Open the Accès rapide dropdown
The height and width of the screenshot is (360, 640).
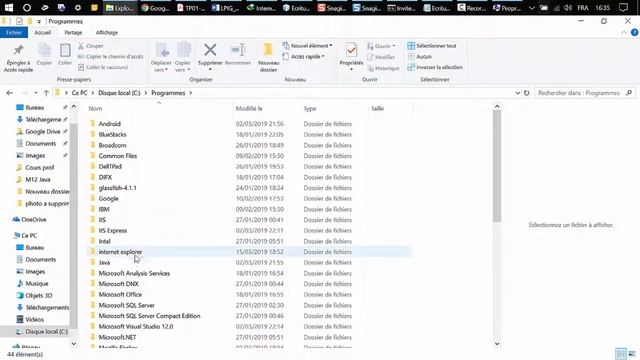pyautogui.click(x=304, y=57)
